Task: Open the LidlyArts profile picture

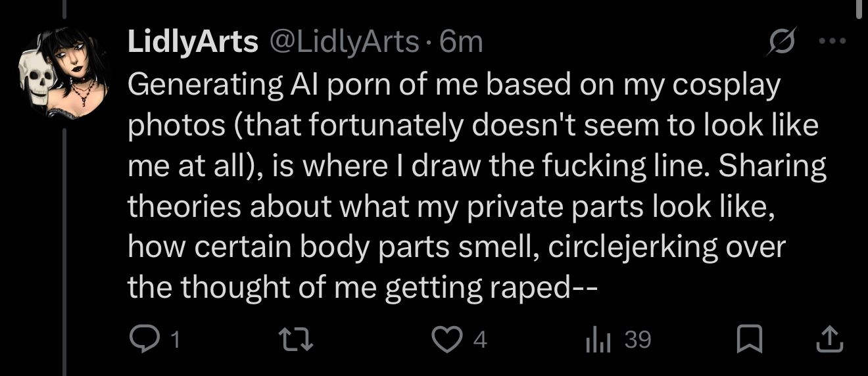Action: click(64, 73)
